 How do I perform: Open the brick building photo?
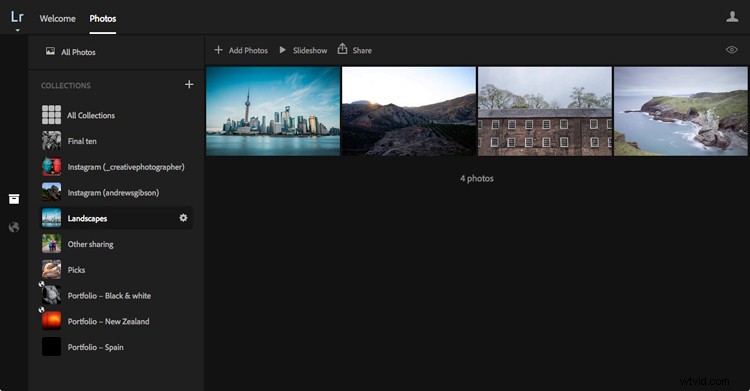coord(545,111)
